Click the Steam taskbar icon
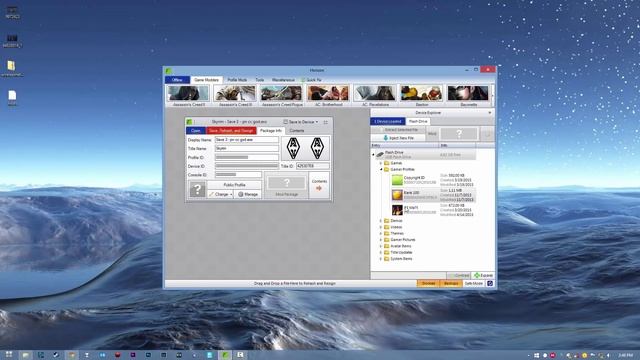 pyautogui.click(x=56, y=355)
